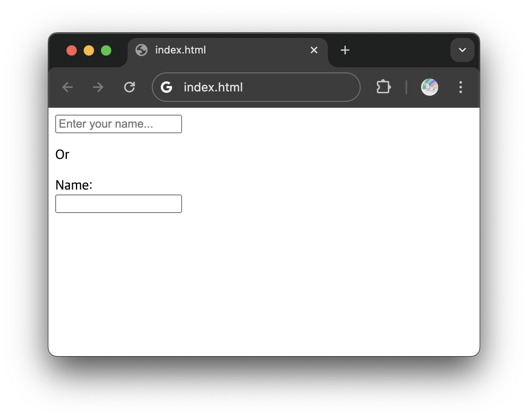Open a new tab with plus button
The width and height of the screenshot is (528, 420).
(x=345, y=50)
